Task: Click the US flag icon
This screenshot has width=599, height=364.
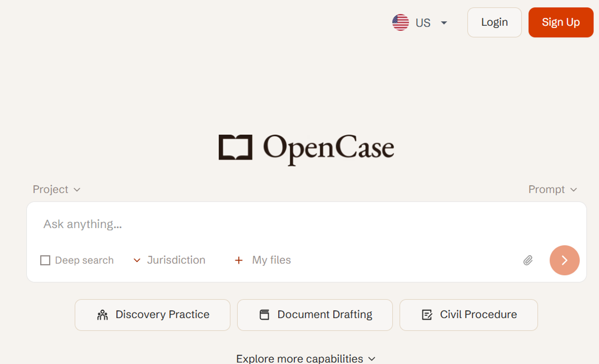Action: pyautogui.click(x=400, y=22)
